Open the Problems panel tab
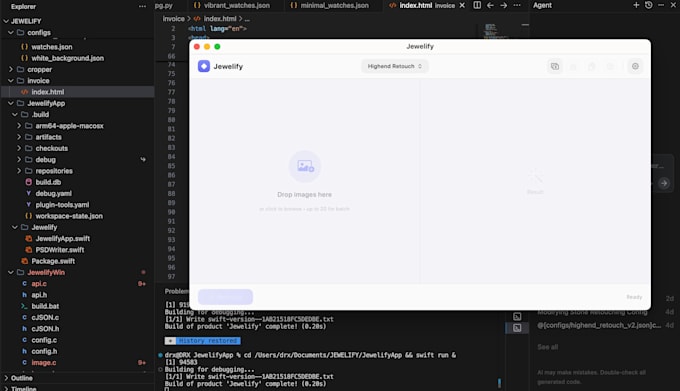 coord(177,291)
